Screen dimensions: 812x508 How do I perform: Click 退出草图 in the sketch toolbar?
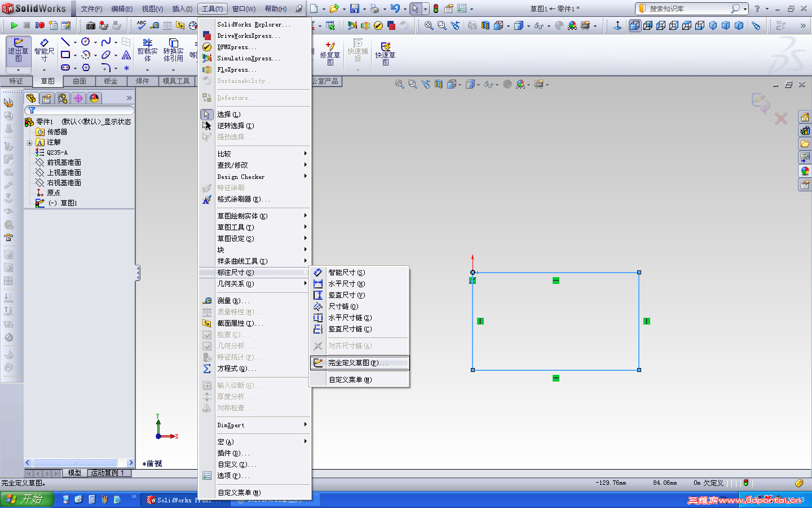18,50
